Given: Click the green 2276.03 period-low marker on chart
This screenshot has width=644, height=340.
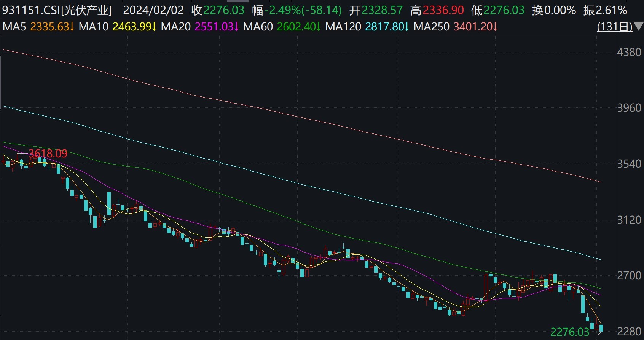Looking at the screenshot, I should [570, 332].
